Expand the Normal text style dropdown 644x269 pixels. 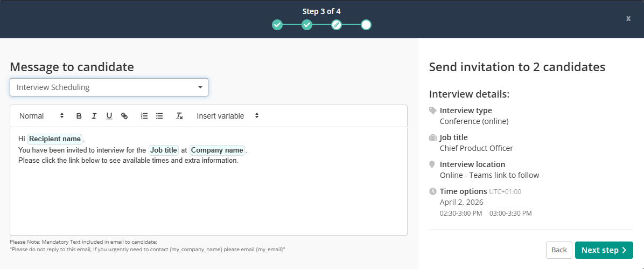click(41, 116)
